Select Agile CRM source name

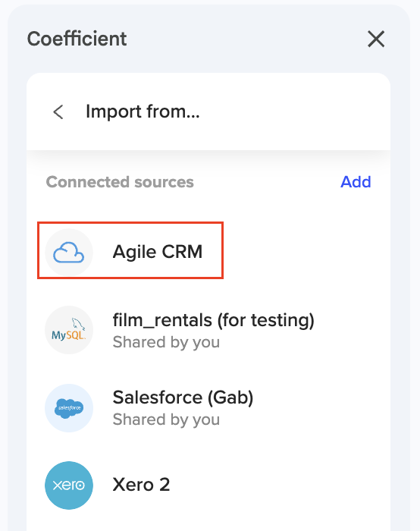[x=158, y=253]
